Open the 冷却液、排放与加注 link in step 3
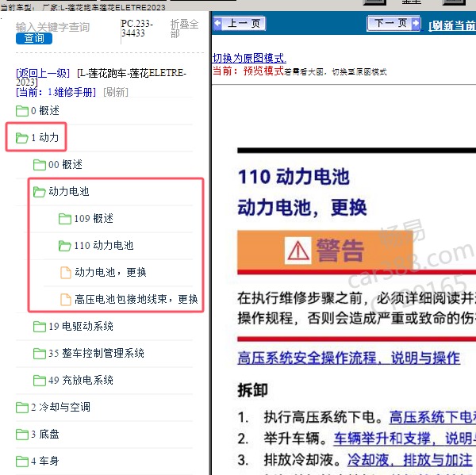476x475 pixels. point(410,460)
